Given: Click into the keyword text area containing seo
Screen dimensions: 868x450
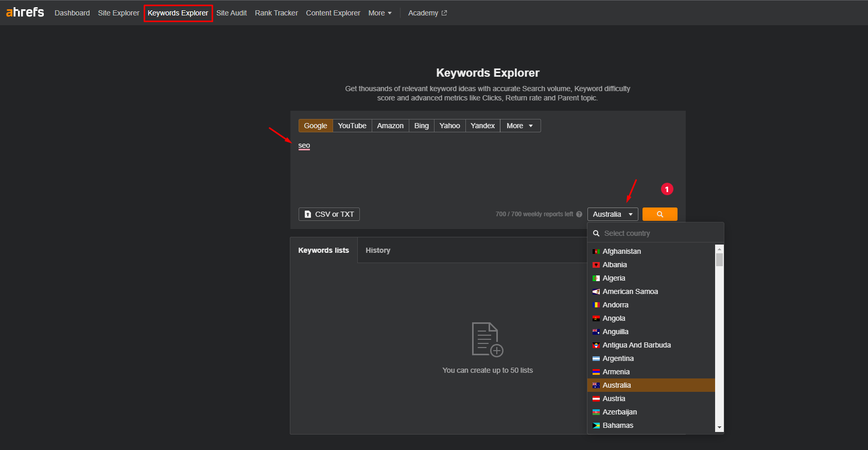Looking at the screenshot, I should (488, 170).
